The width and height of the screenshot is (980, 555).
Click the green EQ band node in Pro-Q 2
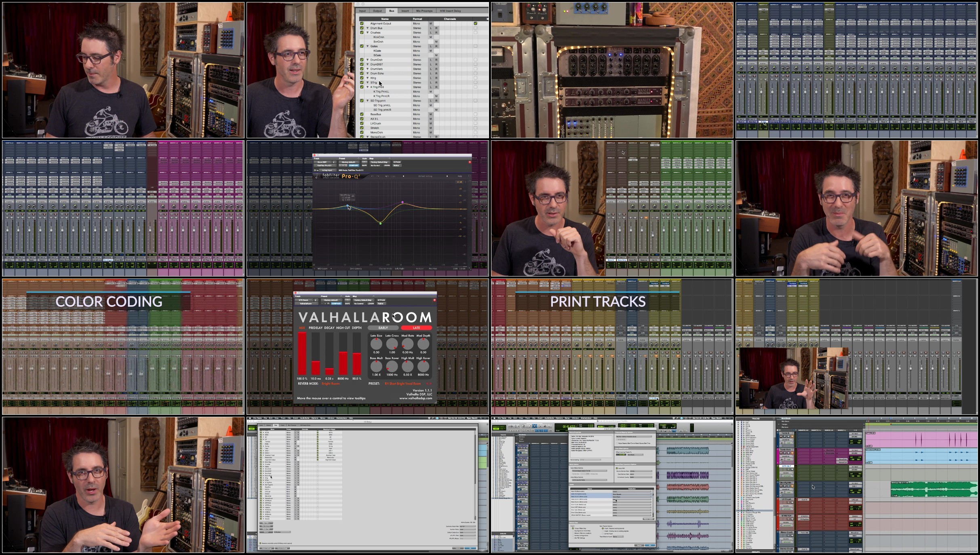coord(380,223)
